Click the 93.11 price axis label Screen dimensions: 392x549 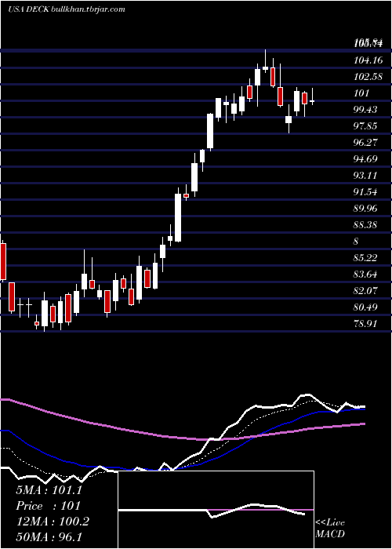(365, 176)
